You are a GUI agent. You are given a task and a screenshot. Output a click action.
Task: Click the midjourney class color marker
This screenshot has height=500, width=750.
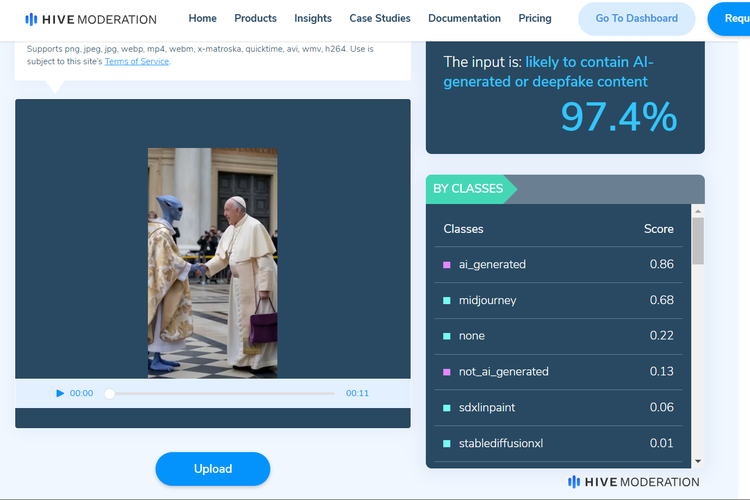(x=447, y=301)
